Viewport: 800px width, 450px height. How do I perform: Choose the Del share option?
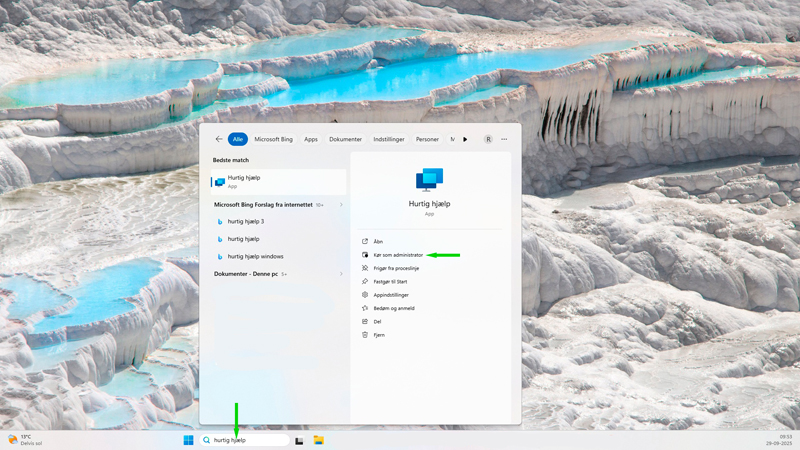(377, 322)
